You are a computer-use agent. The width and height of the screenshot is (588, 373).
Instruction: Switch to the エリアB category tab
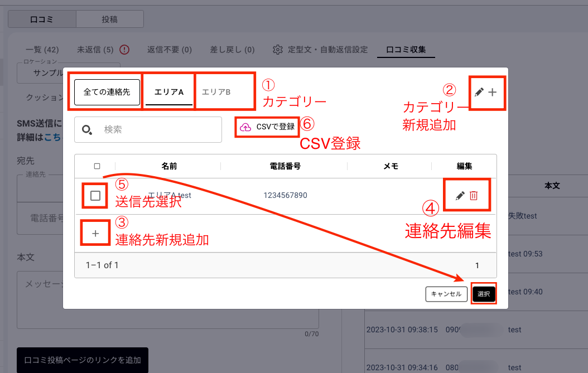(216, 92)
